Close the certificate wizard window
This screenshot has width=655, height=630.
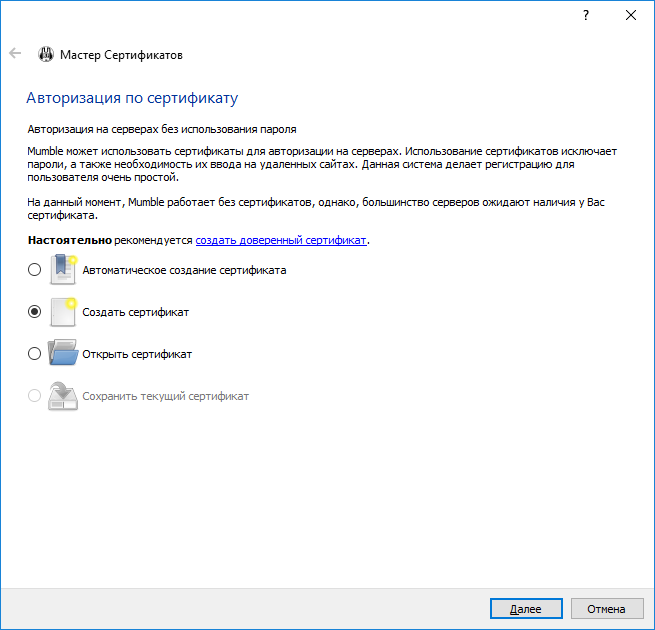(631, 15)
